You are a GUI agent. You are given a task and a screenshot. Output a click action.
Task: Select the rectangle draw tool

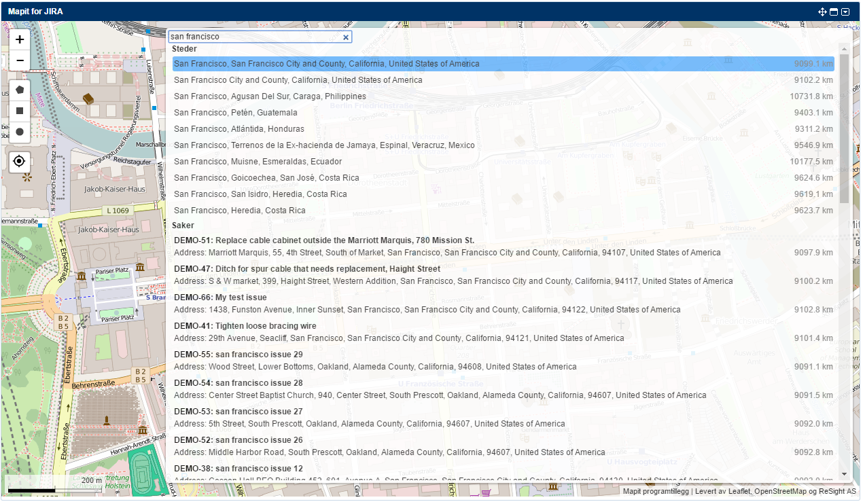click(x=20, y=111)
